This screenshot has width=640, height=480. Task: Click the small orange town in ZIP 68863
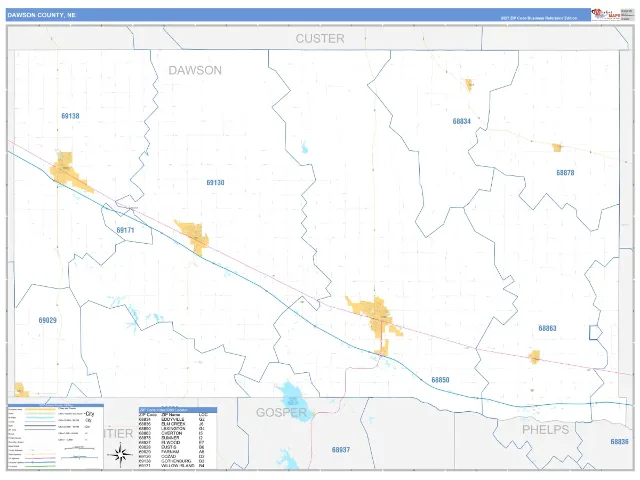tap(534, 357)
